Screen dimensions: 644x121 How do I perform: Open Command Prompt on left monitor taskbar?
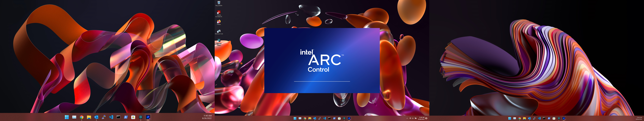118,117
